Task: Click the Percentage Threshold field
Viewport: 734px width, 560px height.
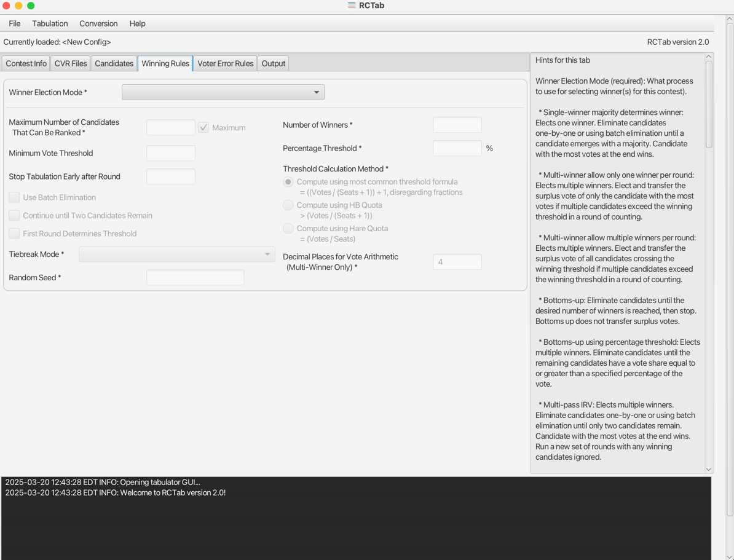Action: tap(457, 148)
